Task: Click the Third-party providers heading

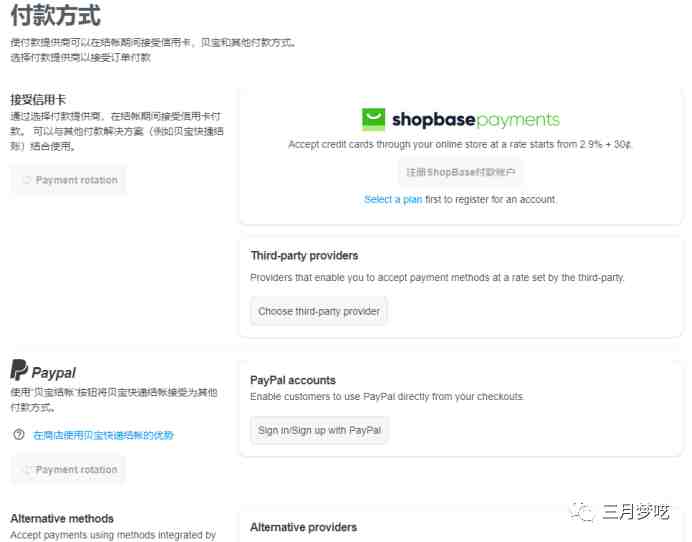Action: click(x=304, y=256)
